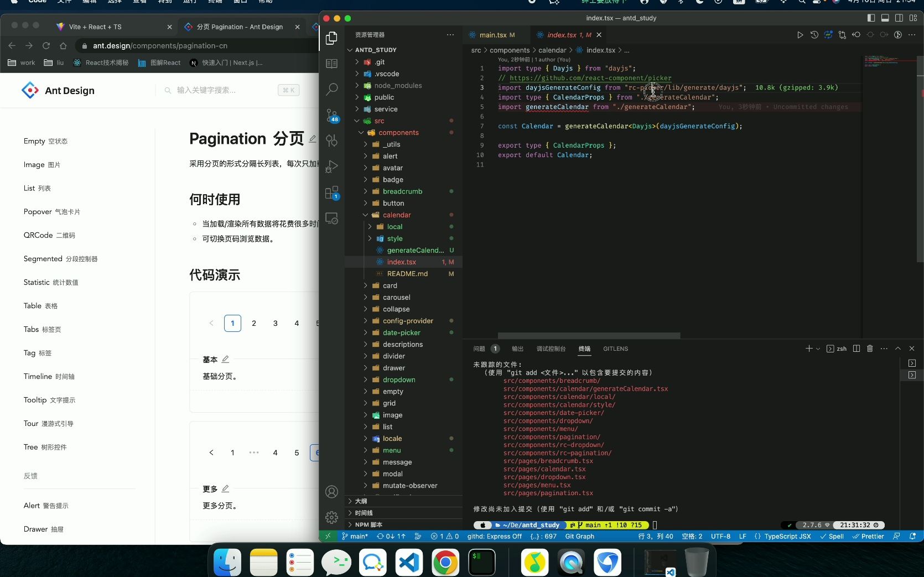The image size is (924, 577).
Task: Switch to Vite + React + TS Chrome tab
Action: (x=113, y=27)
